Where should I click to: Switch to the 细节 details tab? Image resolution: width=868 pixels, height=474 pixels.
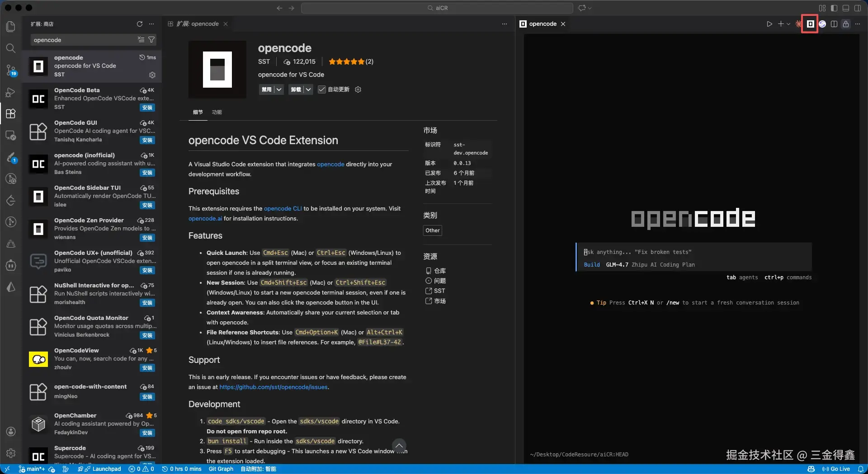[x=198, y=112]
